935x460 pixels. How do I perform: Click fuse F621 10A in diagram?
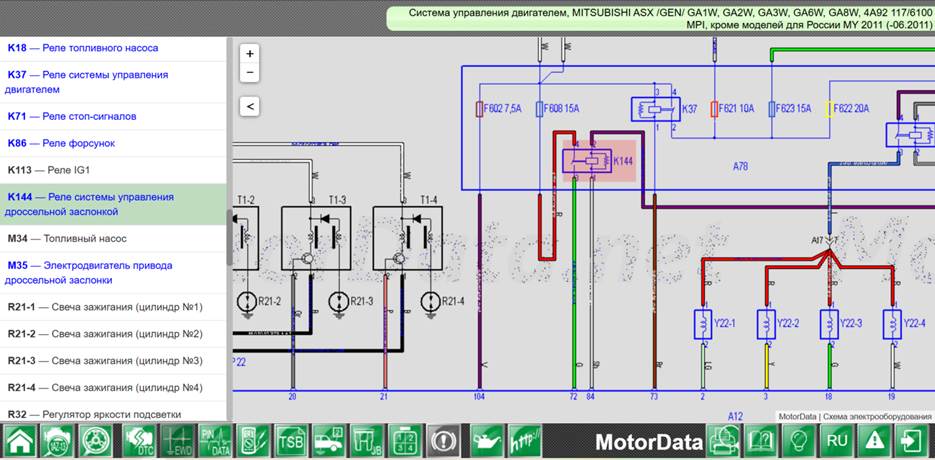click(x=714, y=109)
